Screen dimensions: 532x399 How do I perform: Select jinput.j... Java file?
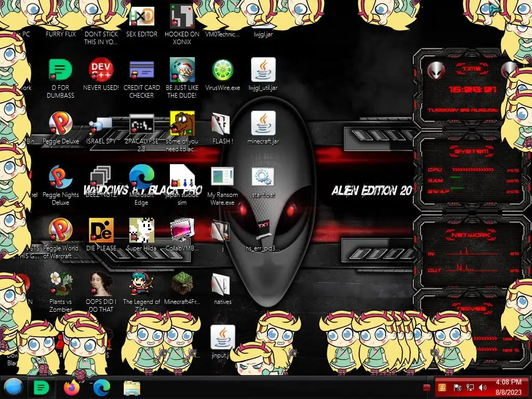pos(222,337)
